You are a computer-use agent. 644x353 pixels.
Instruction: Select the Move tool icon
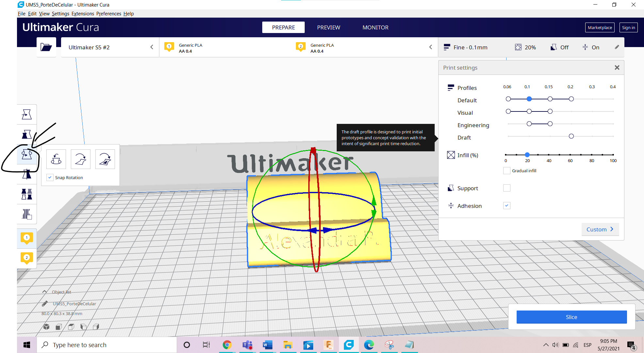27,114
